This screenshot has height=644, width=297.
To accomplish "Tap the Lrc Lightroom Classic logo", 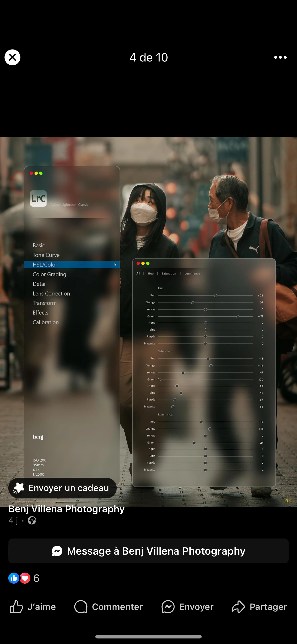I will [38, 199].
